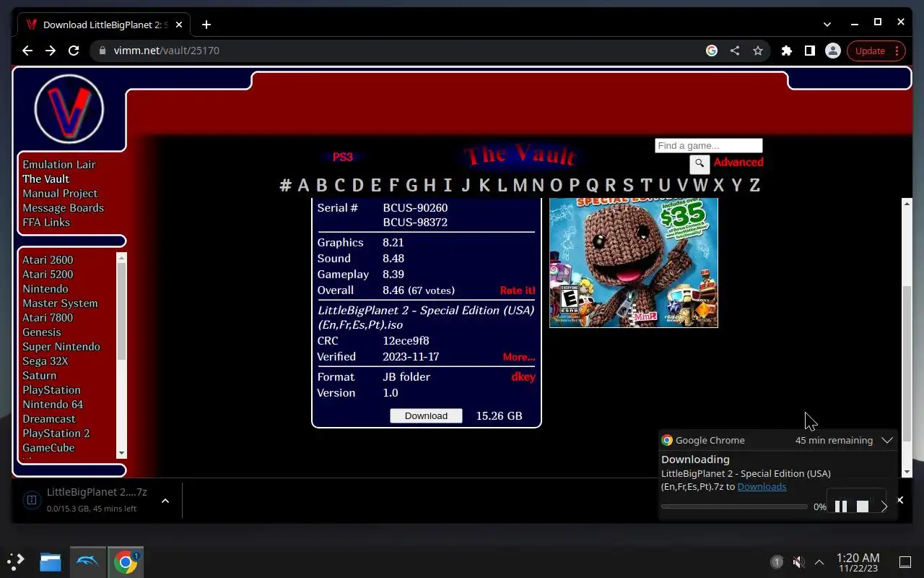Open Emulation Lair link
Viewport: 924px width, 578px height.
click(59, 165)
